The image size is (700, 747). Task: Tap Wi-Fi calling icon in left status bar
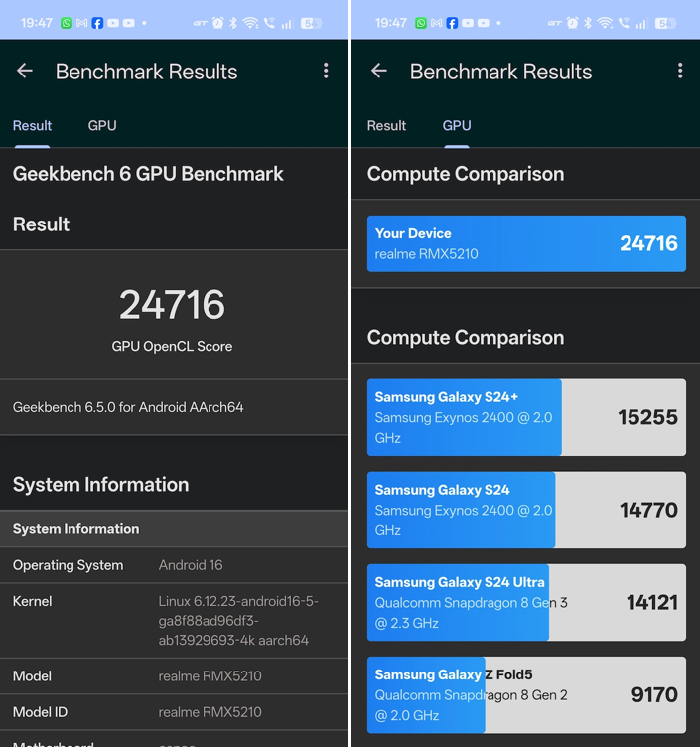point(269,23)
